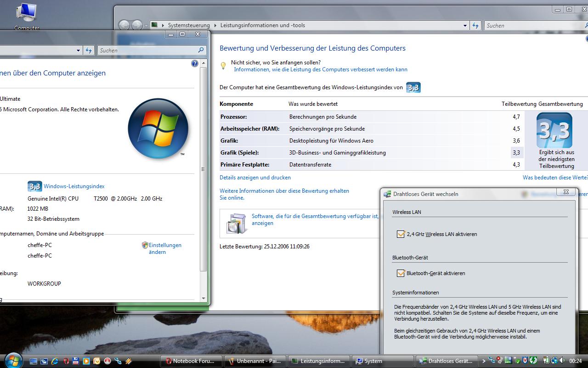Click the search magnifier in System window
This screenshot has height=368, width=588.
click(x=201, y=50)
